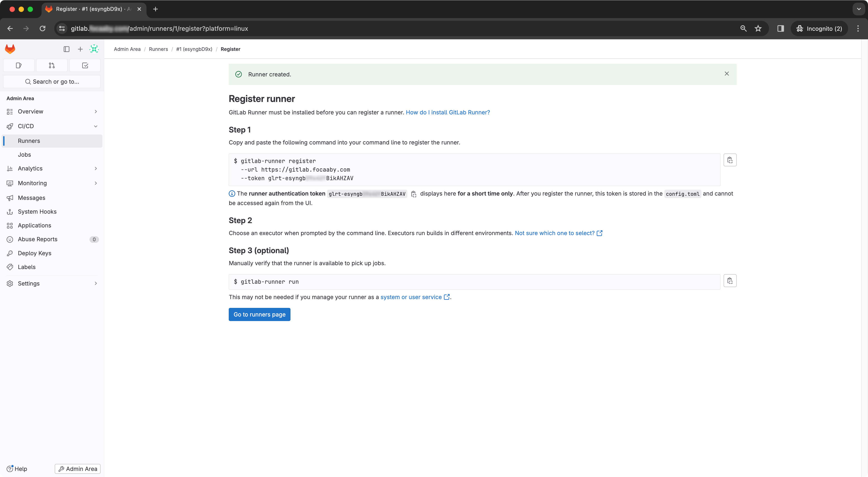Expand the Monitoring section chevron

[x=96, y=183]
